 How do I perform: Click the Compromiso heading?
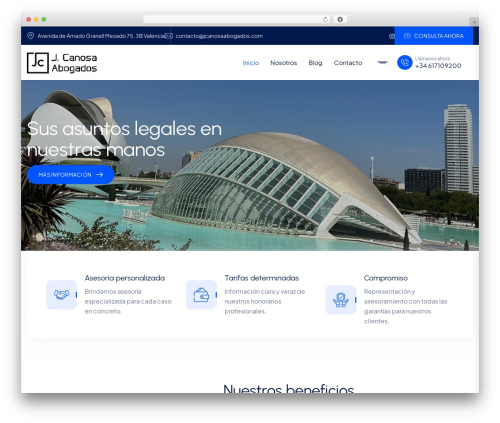pyautogui.click(x=386, y=278)
